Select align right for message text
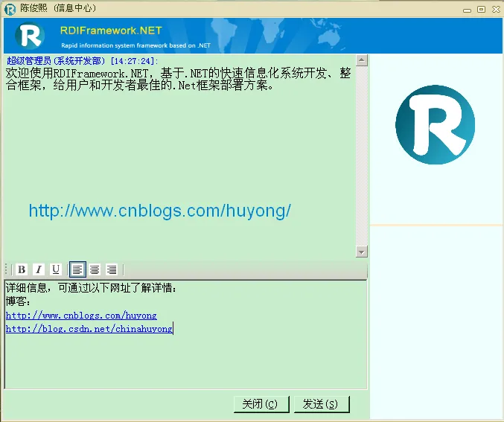The image size is (504, 422). [x=112, y=269]
